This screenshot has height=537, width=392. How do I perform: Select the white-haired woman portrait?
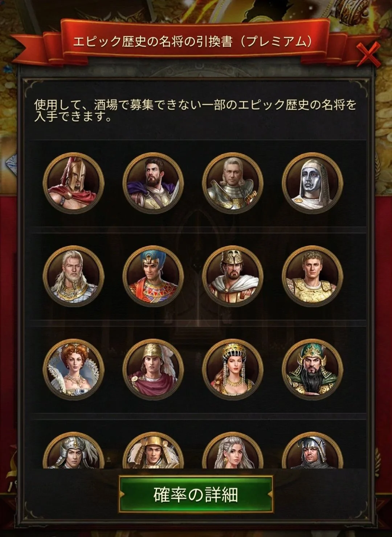click(x=233, y=451)
